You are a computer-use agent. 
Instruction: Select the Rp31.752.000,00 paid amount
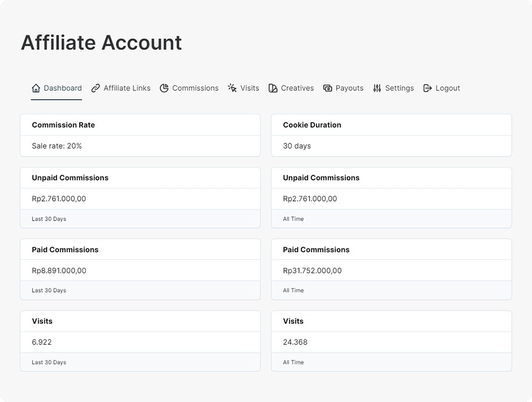[312, 271]
